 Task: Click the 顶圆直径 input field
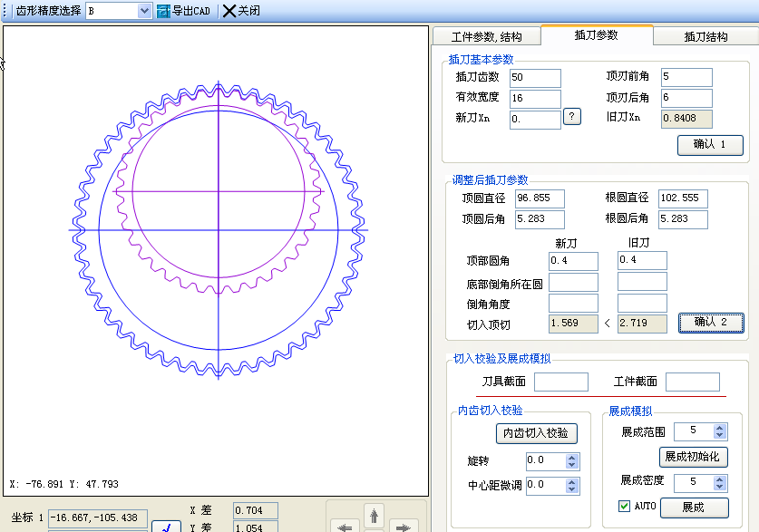(x=540, y=198)
